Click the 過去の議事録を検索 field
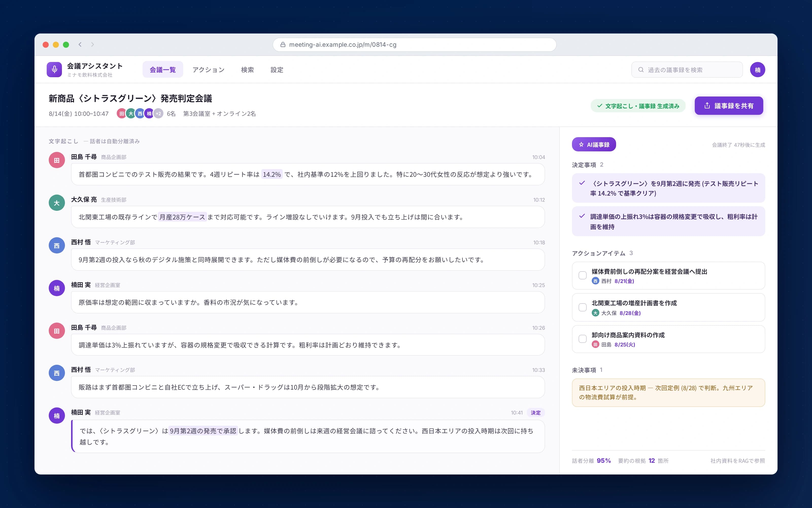This screenshot has width=812, height=508. point(687,70)
